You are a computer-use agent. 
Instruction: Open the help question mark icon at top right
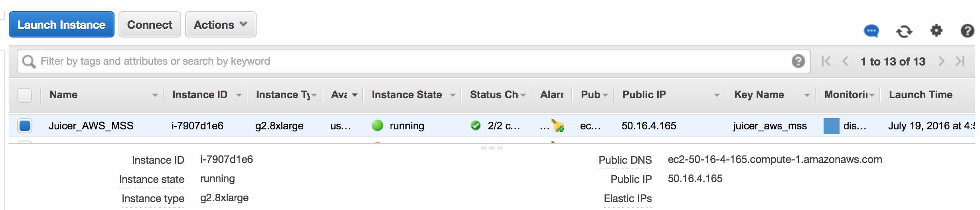967,31
